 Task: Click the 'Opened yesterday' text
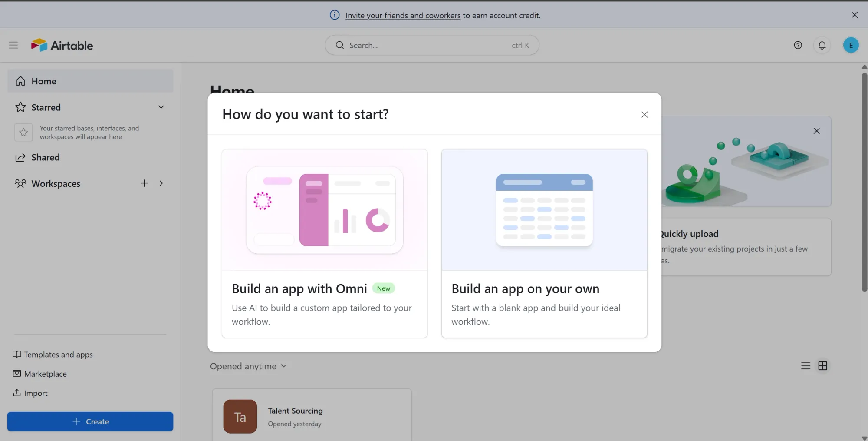[295, 424]
